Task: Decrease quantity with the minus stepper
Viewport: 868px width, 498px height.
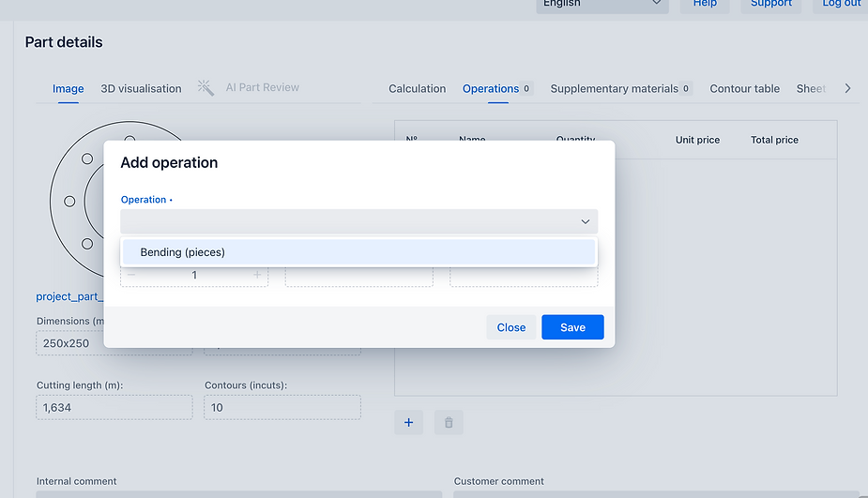Action: 131,275
